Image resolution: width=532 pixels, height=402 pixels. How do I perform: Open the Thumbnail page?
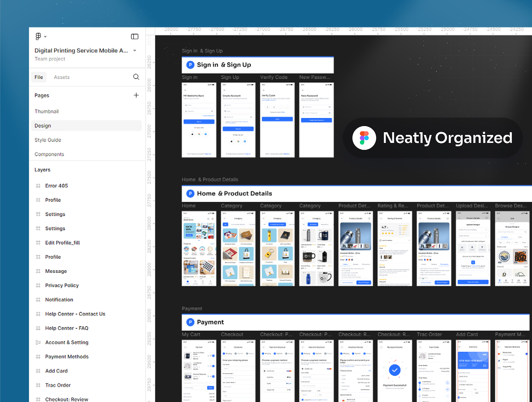point(47,111)
